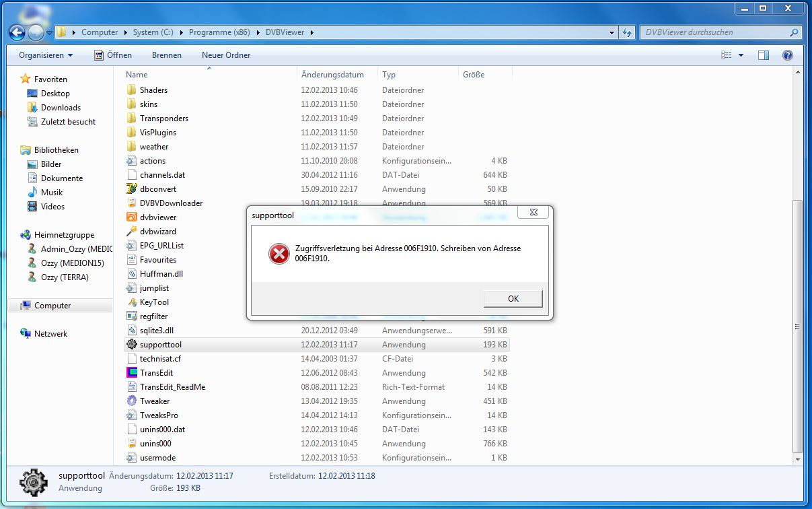Close the supporttool error dialog with X
Screen dimensions: 812x509
click(x=533, y=212)
